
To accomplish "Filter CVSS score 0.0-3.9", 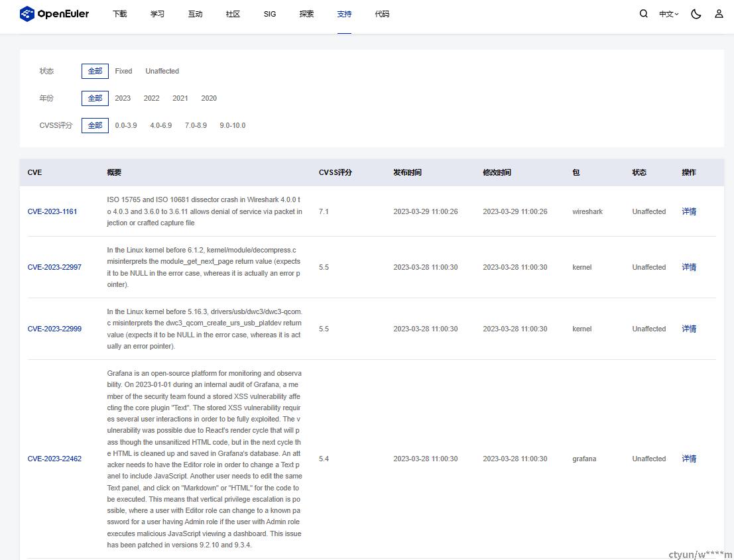I will point(126,125).
